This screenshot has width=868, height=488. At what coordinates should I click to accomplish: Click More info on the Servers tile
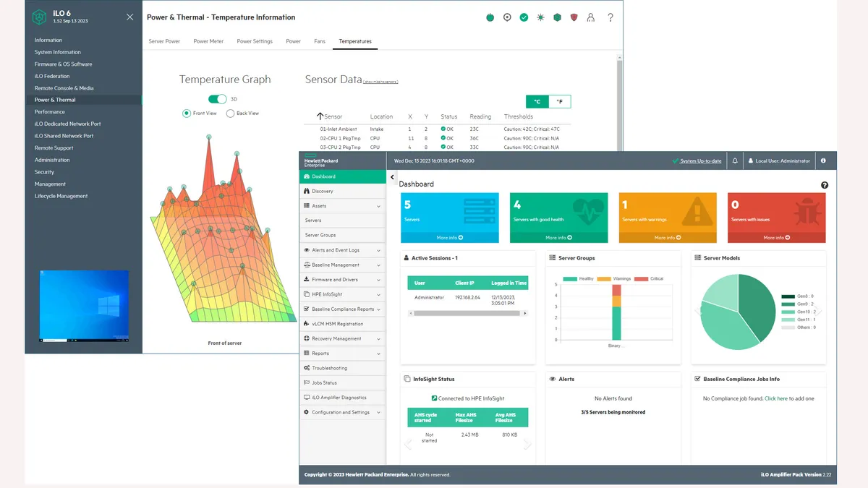click(x=449, y=237)
